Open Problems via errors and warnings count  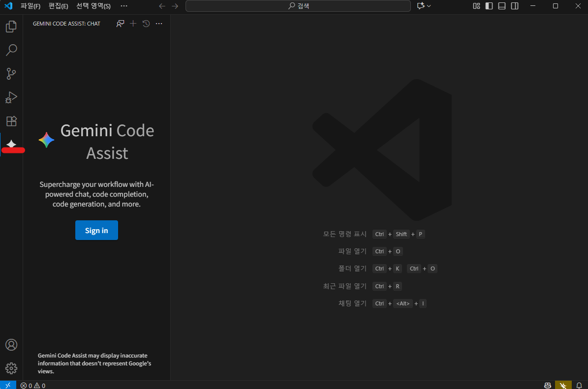33,385
